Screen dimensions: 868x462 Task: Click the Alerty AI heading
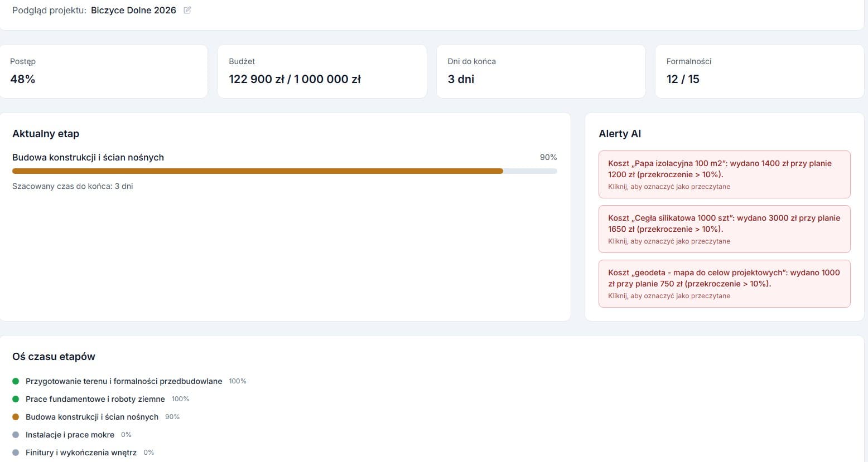(x=620, y=134)
